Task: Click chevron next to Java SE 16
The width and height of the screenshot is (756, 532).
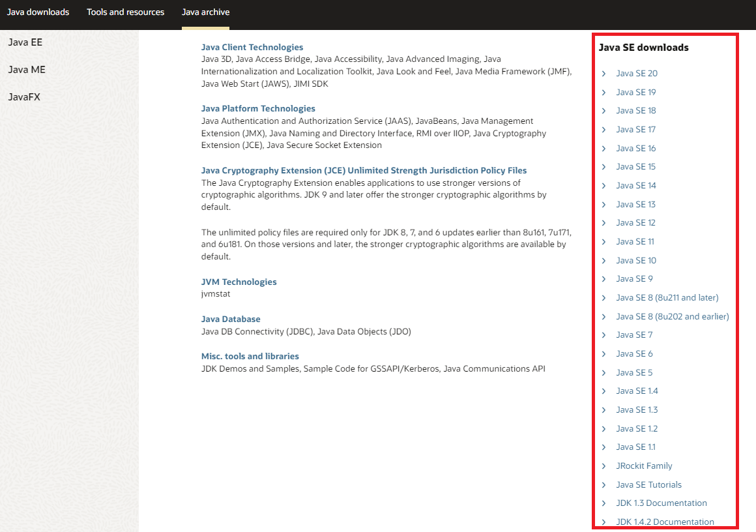Action: click(x=603, y=148)
